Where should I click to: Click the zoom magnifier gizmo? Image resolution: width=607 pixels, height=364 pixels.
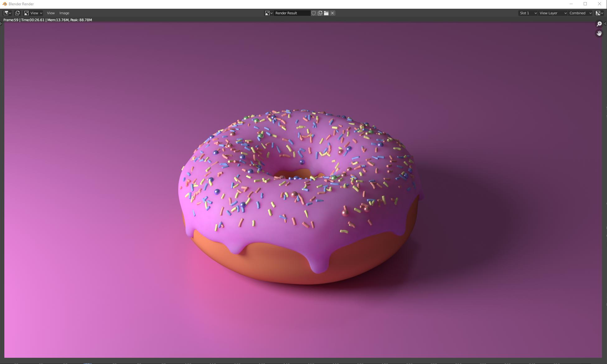(x=599, y=24)
